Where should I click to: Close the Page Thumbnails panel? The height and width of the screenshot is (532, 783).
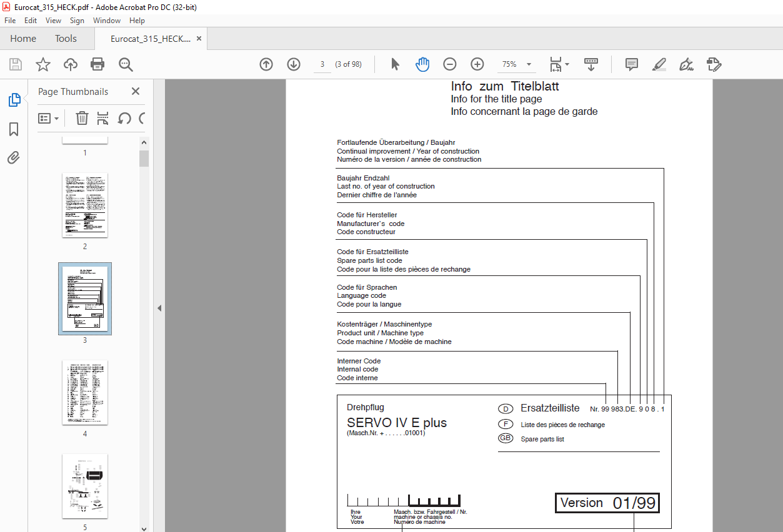pos(136,91)
